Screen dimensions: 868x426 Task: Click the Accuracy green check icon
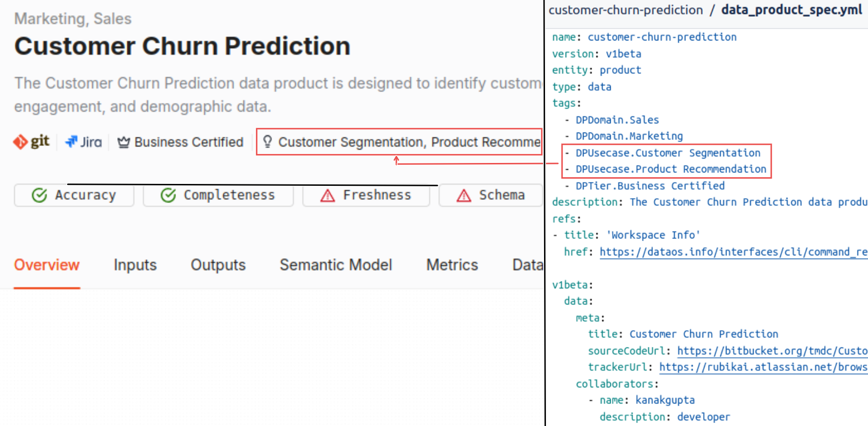pyautogui.click(x=40, y=195)
